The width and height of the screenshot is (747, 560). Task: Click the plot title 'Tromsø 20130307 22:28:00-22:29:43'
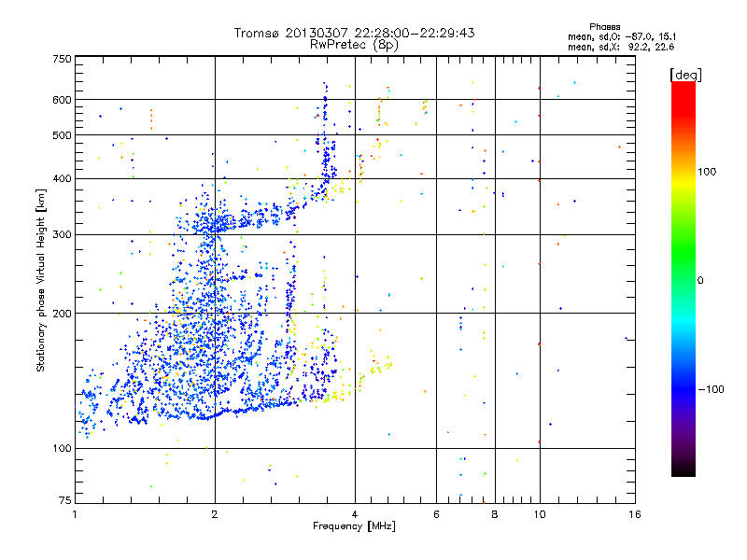tap(354, 33)
